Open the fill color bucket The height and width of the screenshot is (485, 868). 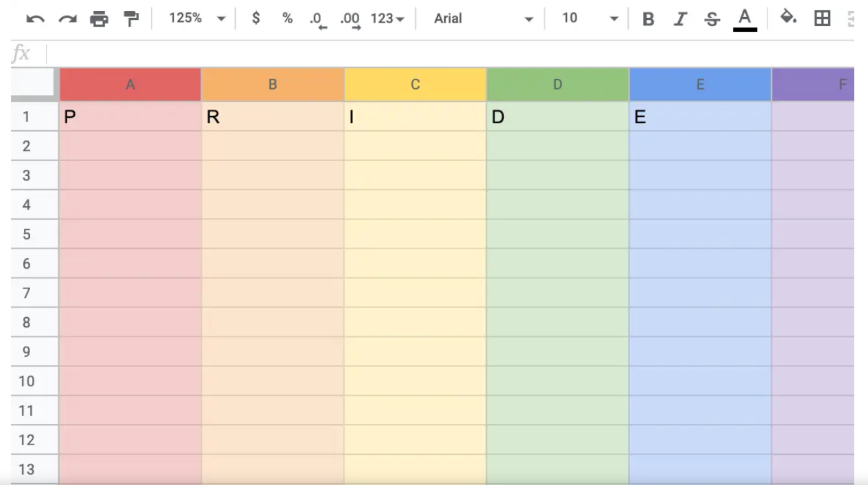click(788, 18)
